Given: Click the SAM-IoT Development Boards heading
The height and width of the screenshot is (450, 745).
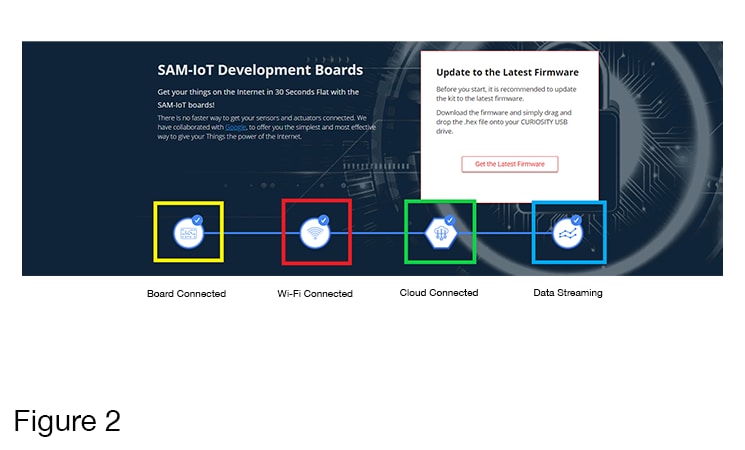Looking at the screenshot, I should point(260,70).
